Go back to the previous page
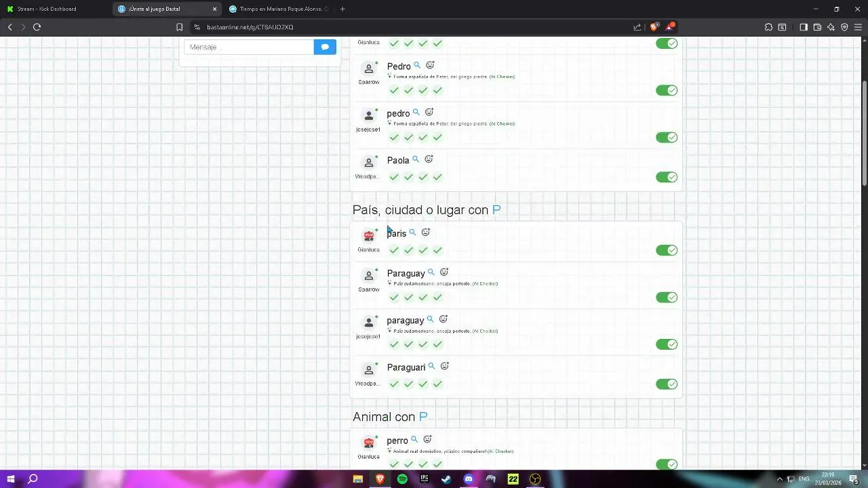 tap(9, 27)
